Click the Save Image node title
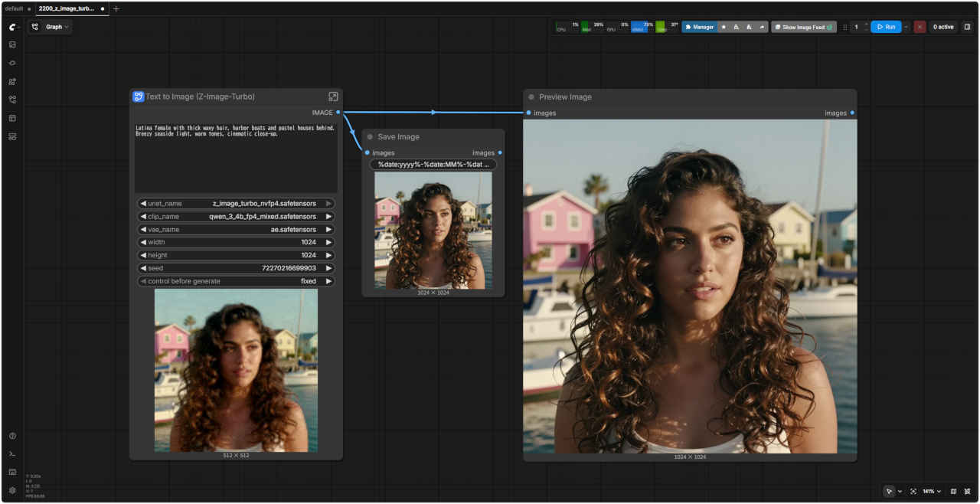 click(x=398, y=137)
